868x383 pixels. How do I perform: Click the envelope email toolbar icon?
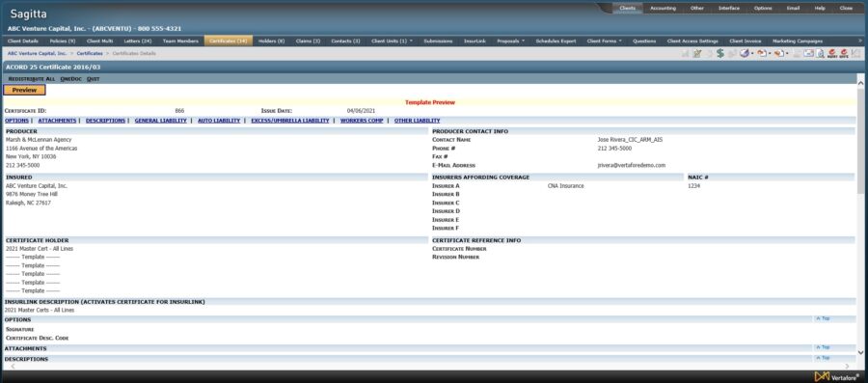click(809, 53)
